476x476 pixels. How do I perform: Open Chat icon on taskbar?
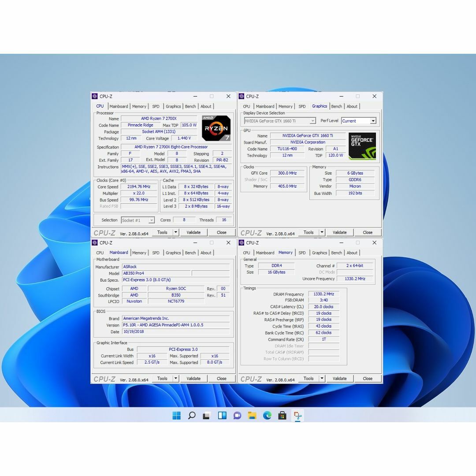coord(237,415)
